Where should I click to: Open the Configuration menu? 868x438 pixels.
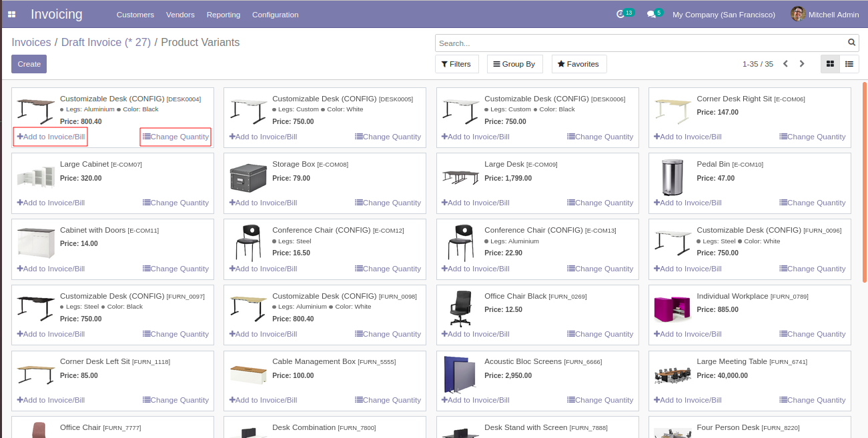(x=276, y=15)
